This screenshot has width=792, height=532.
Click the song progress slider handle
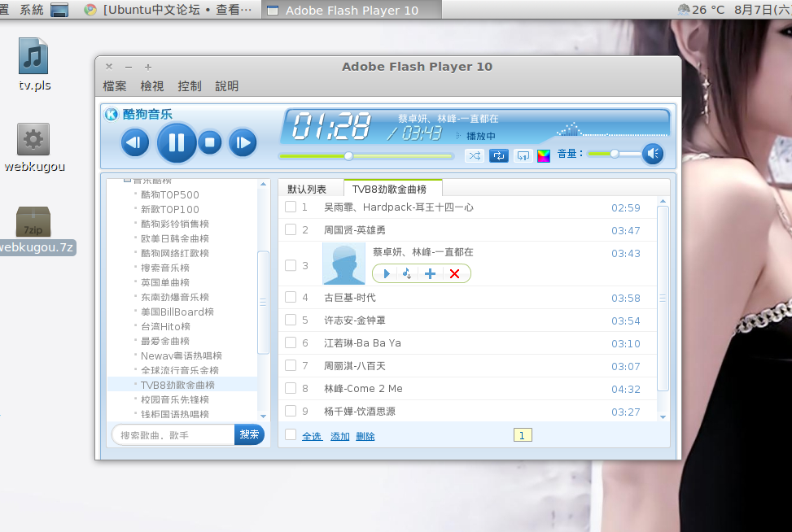[348, 156]
